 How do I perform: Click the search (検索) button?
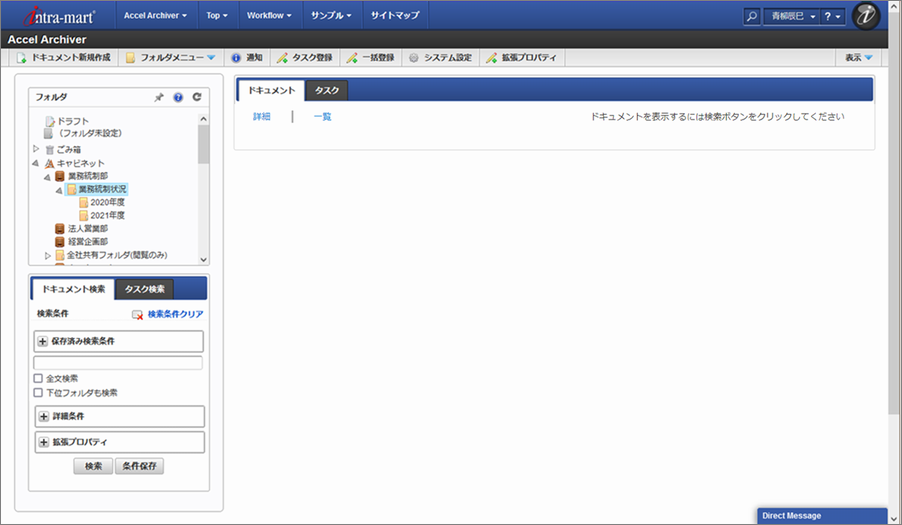coord(93,466)
